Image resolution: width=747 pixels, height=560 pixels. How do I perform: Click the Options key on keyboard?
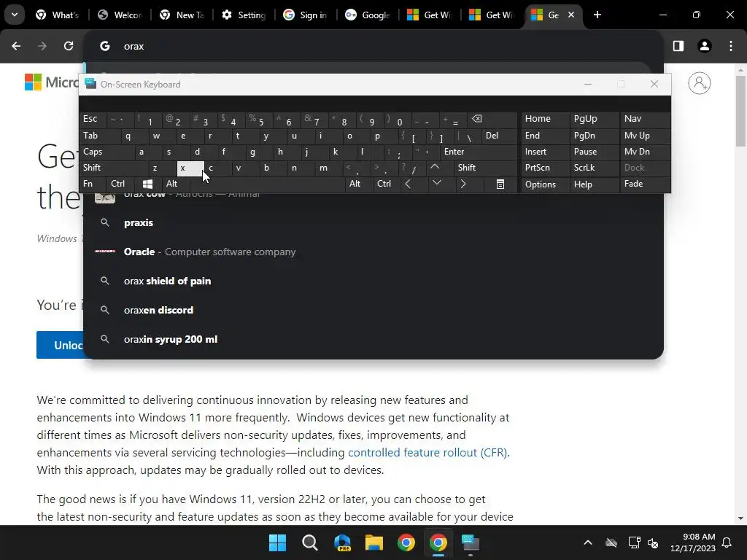[545, 184]
